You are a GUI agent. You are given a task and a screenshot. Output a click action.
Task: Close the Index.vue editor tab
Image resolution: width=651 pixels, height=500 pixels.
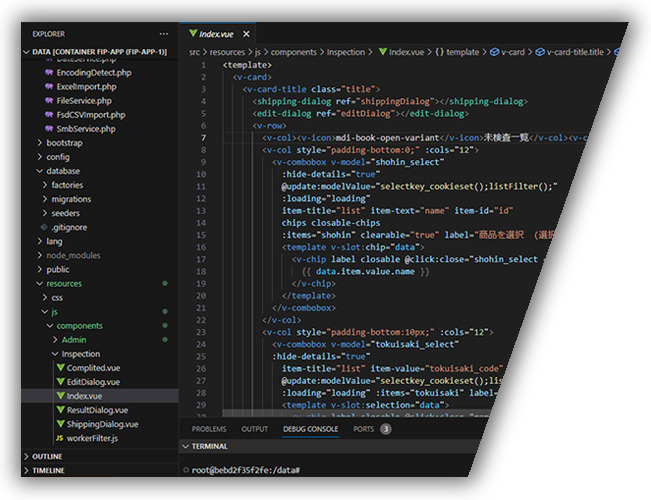coord(246,34)
